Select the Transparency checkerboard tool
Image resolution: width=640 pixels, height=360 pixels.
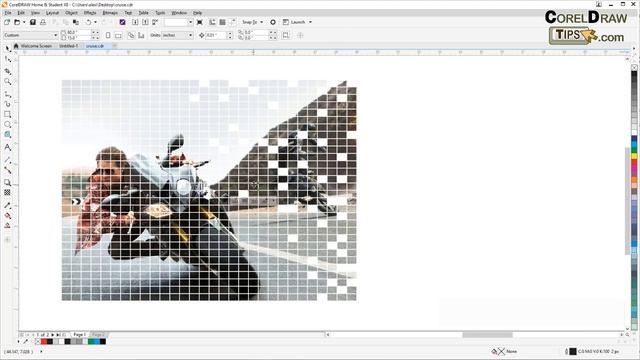pos(7,192)
